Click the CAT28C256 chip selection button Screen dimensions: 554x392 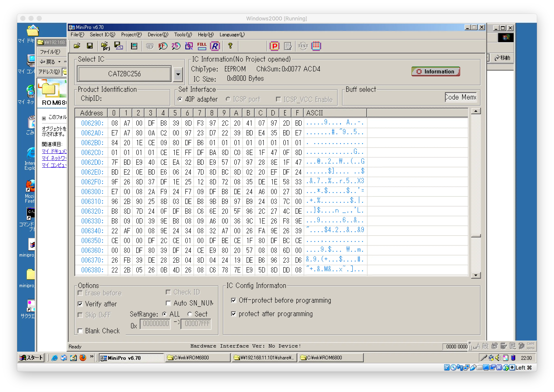tap(124, 74)
